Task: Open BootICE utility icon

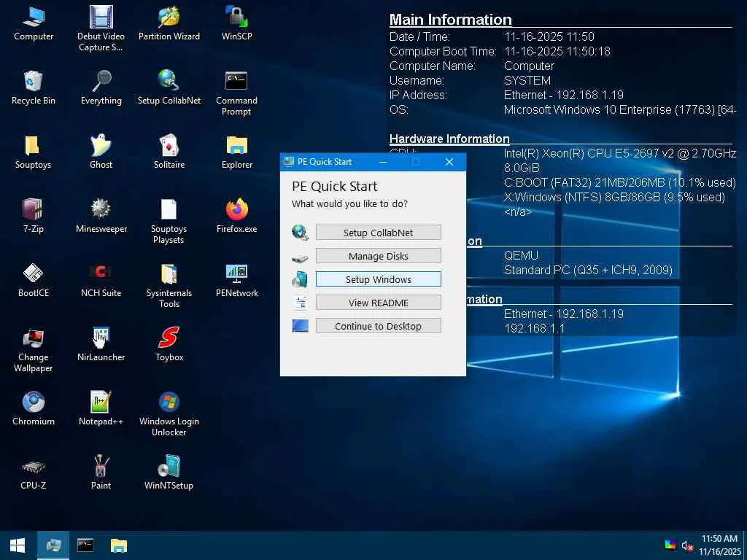Action: [x=34, y=281]
